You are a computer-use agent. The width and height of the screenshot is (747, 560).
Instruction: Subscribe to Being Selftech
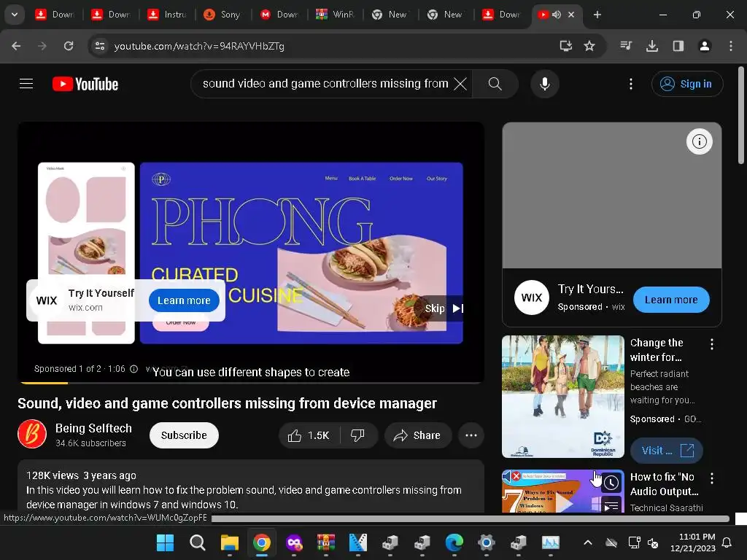pos(184,435)
